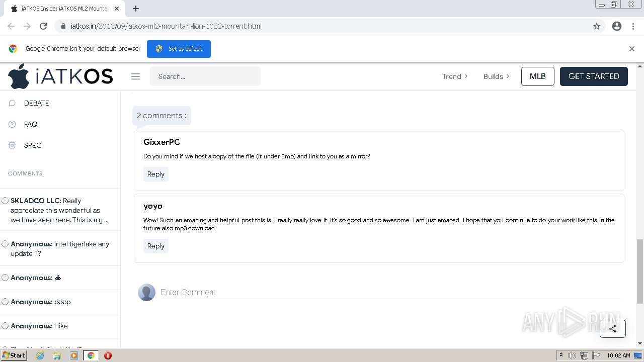Open Internet Explorer from taskbar
Screen dimensions: 644x362
point(40,355)
